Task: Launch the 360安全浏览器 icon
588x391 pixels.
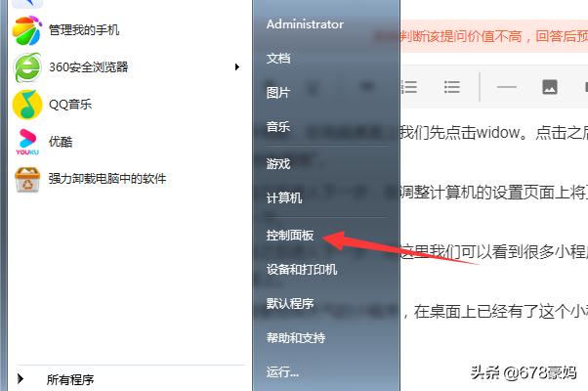Action: pos(27,67)
